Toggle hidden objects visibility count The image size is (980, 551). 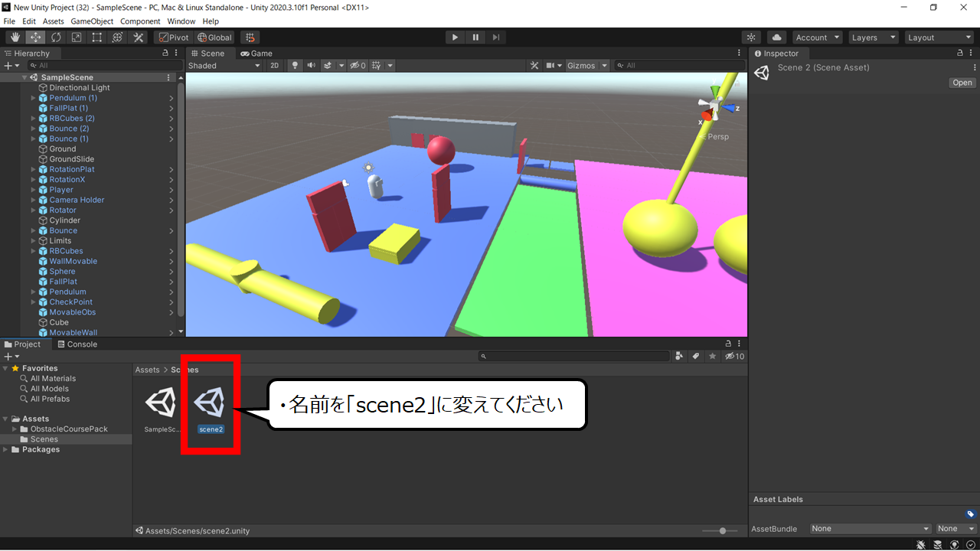pyautogui.click(x=358, y=66)
